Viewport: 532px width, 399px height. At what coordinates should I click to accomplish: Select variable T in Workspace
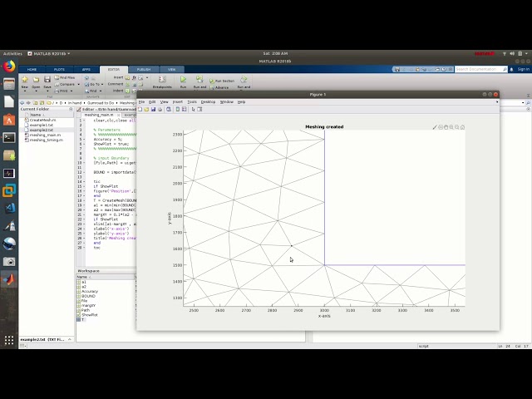click(x=82, y=319)
